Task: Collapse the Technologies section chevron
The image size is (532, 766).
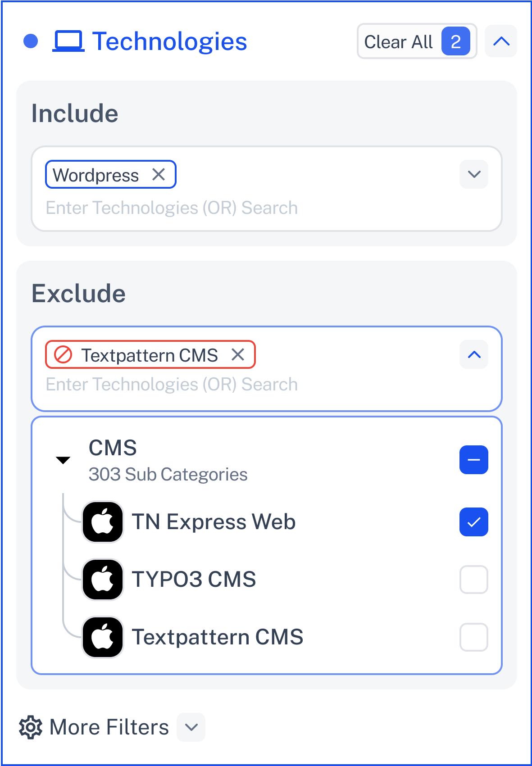Action: [501, 41]
